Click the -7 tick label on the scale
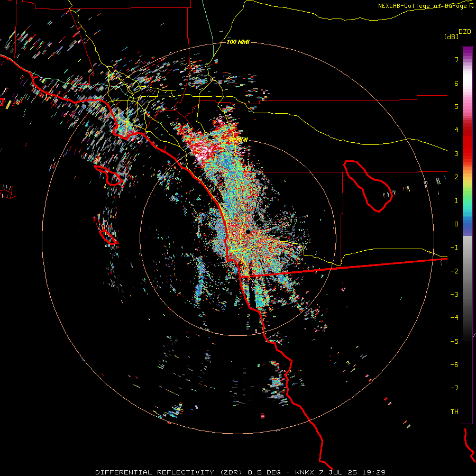The width and height of the screenshot is (476, 476). [x=454, y=388]
